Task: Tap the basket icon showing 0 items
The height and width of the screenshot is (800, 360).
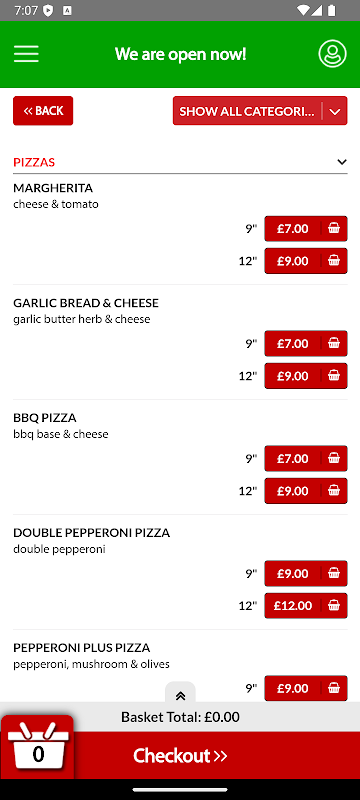Action: point(38,747)
